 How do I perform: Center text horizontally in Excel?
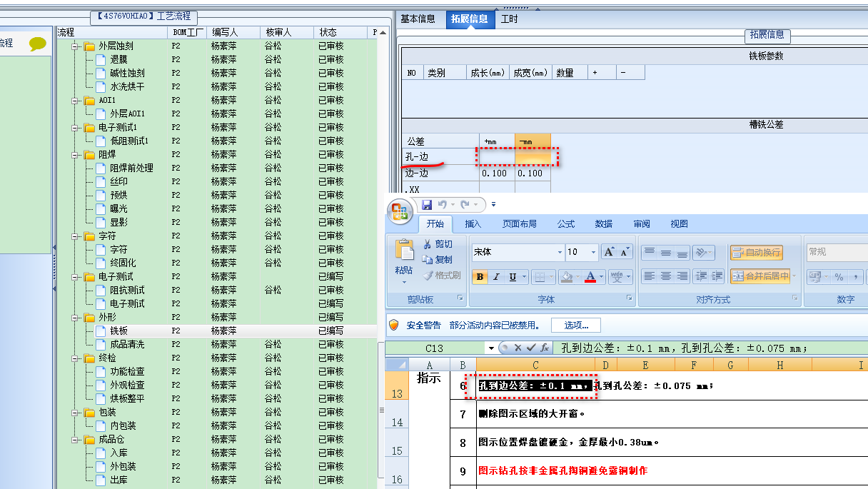tap(665, 276)
